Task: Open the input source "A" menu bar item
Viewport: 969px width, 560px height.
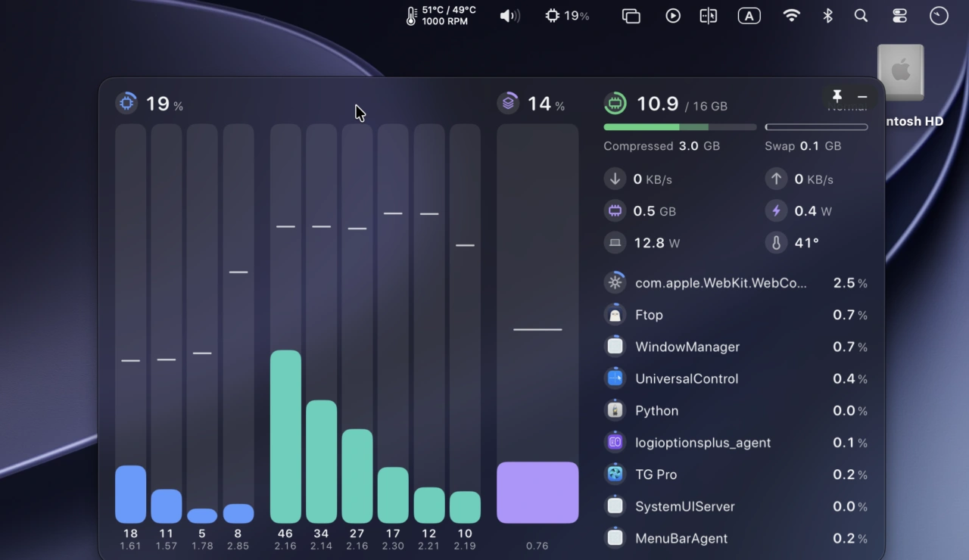Action: click(x=749, y=16)
